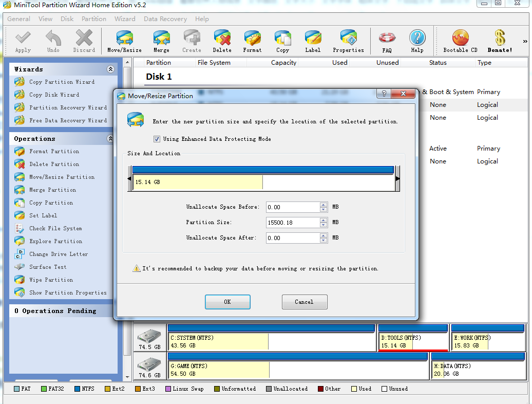Viewport: 532px width, 404px height.
Task: Decrease Unallocate Space After value
Action: (324, 241)
